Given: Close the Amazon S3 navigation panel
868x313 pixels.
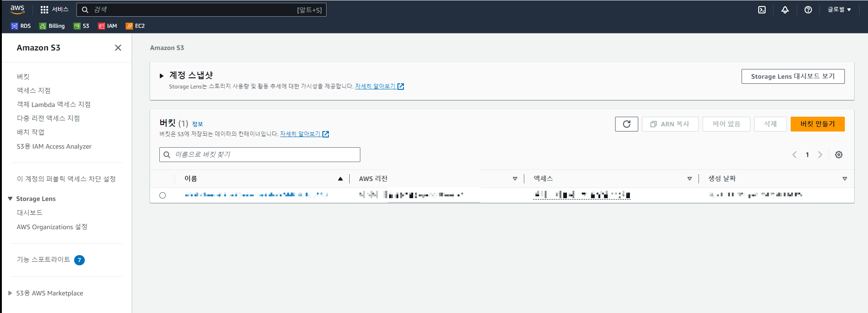Looking at the screenshot, I should pyautogui.click(x=118, y=48).
